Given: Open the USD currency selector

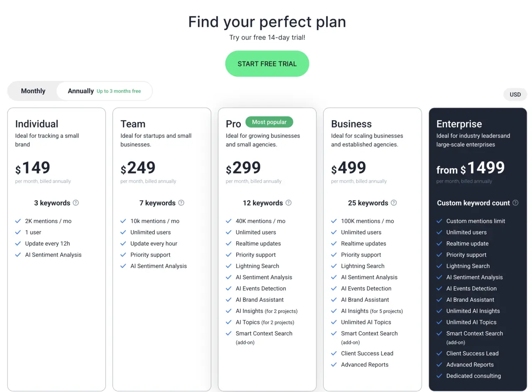Looking at the screenshot, I should click(x=515, y=94).
